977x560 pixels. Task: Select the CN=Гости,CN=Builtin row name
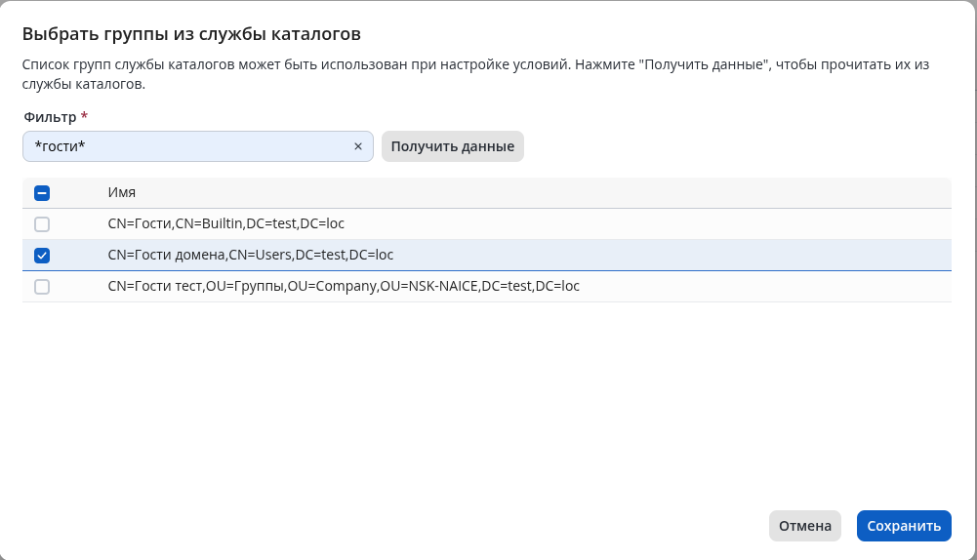click(225, 224)
